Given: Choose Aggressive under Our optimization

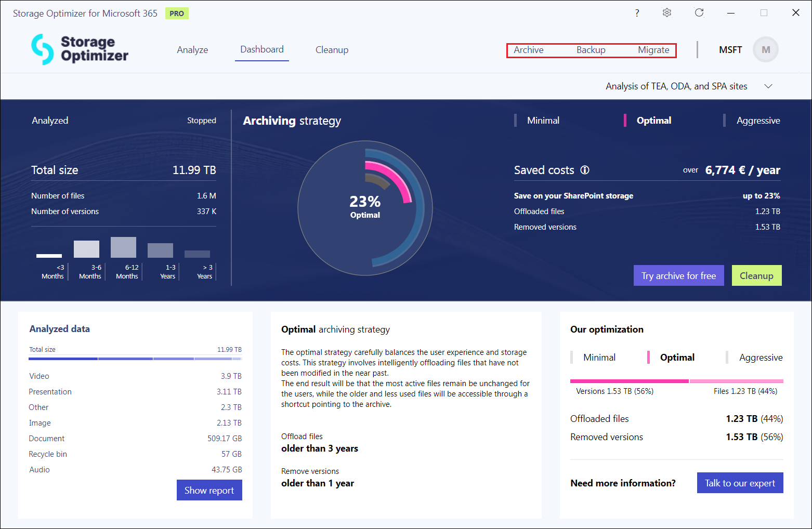Looking at the screenshot, I should click(x=761, y=358).
